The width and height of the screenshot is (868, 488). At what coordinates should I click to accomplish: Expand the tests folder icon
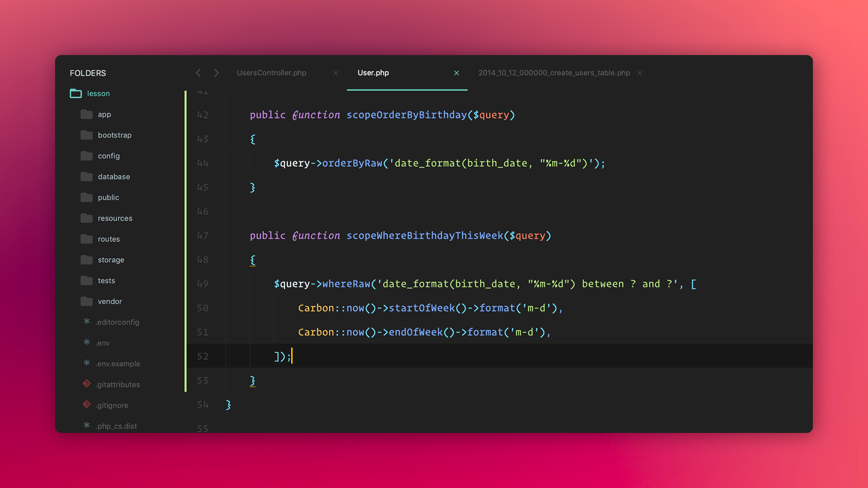coord(86,280)
